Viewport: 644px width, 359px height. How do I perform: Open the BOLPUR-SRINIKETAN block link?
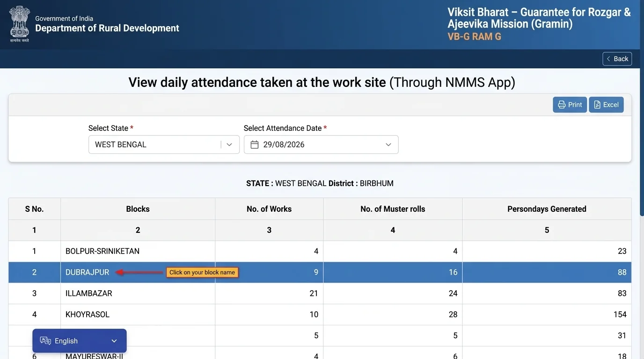[102, 251]
